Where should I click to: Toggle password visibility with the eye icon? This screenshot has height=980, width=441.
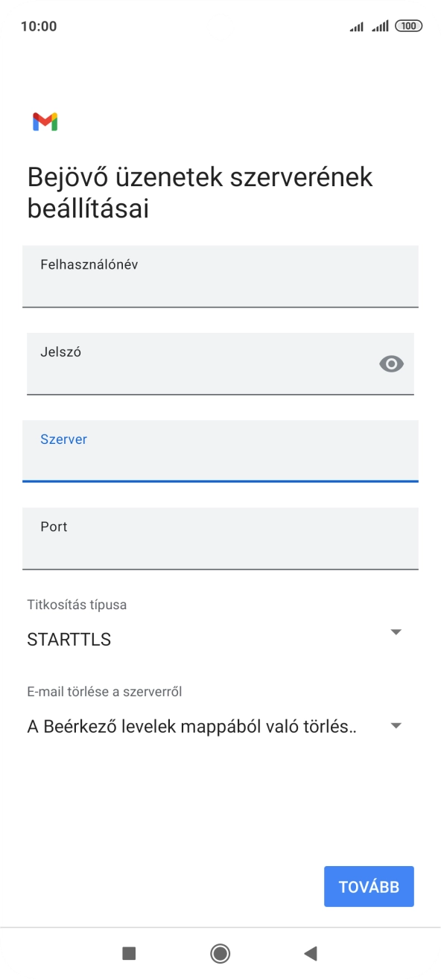pos(391,363)
